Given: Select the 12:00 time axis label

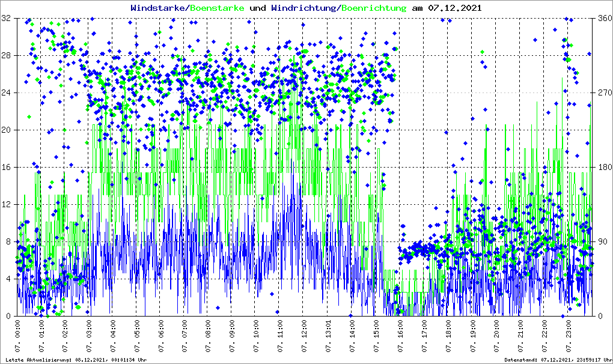Looking at the screenshot, I should [x=305, y=336].
